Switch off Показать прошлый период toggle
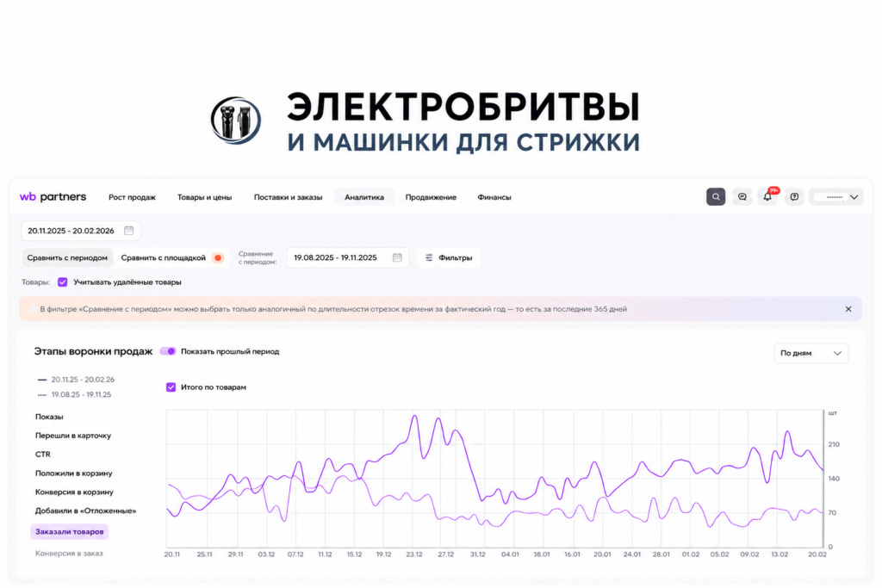Image resolution: width=882 pixels, height=588 pixels. (x=168, y=351)
